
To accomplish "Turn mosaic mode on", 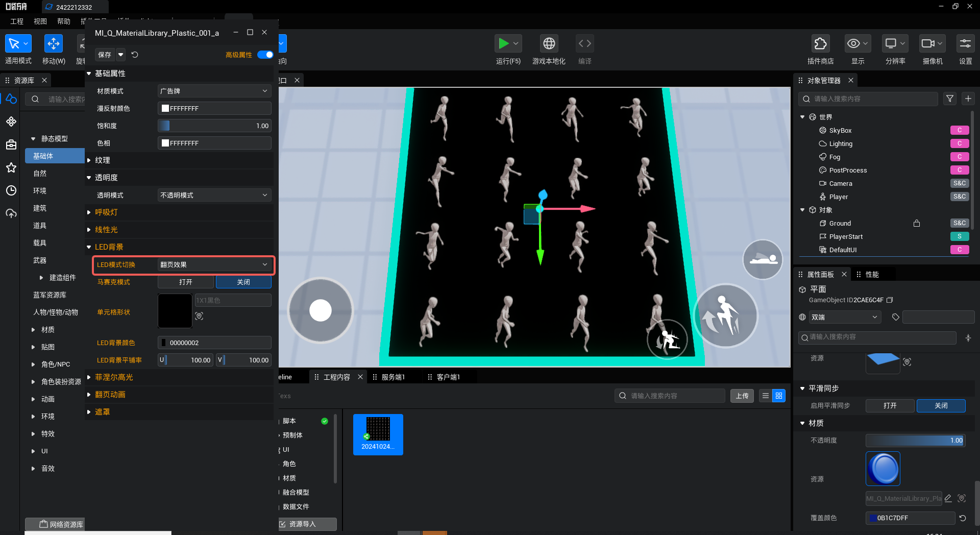I will (x=186, y=282).
